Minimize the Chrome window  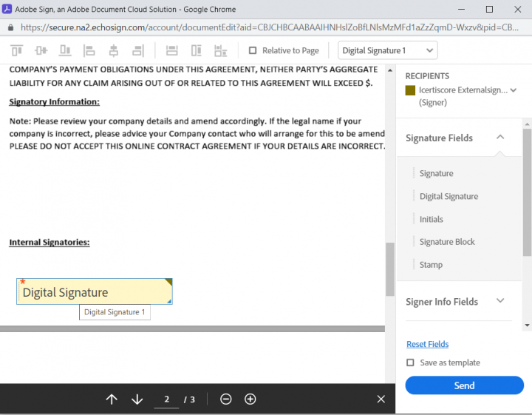coord(461,10)
